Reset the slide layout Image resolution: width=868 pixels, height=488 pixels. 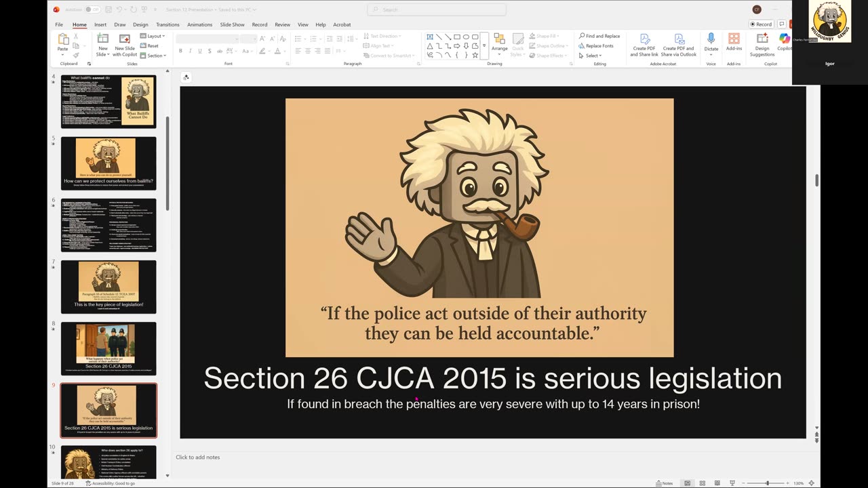[149, 46]
